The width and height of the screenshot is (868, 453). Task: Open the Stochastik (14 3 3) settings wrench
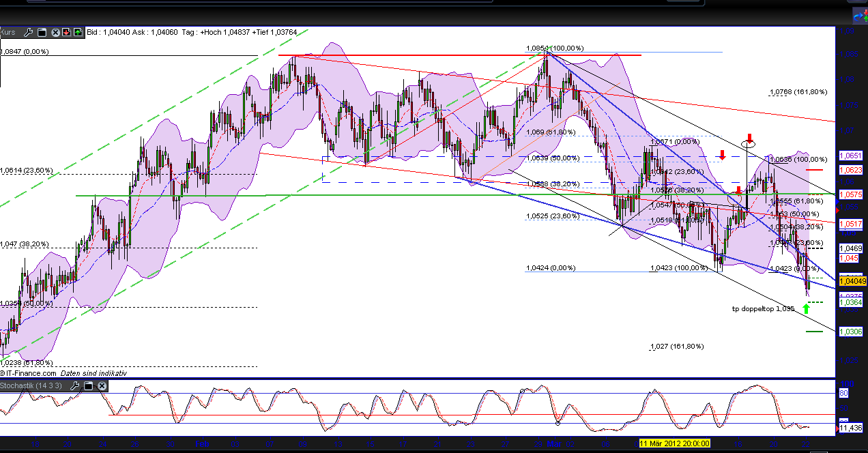pyautogui.click(x=75, y=386)
